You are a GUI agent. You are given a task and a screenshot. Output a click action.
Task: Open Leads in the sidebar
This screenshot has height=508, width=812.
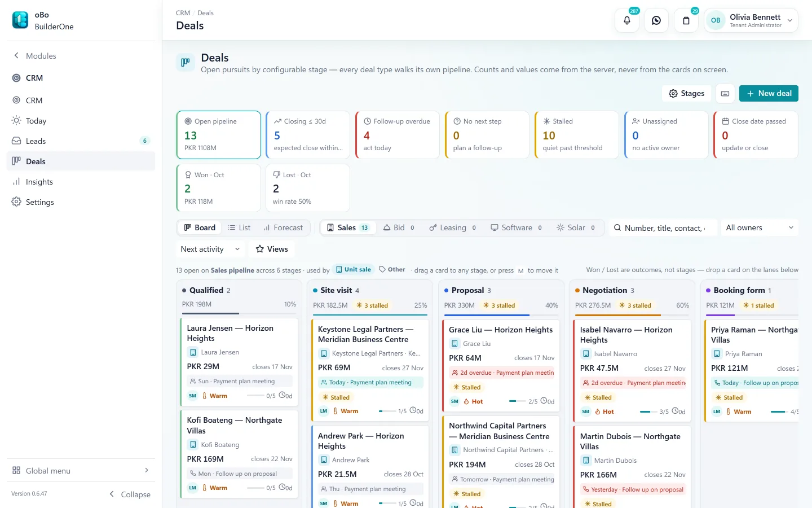click(x=81, y=141)
